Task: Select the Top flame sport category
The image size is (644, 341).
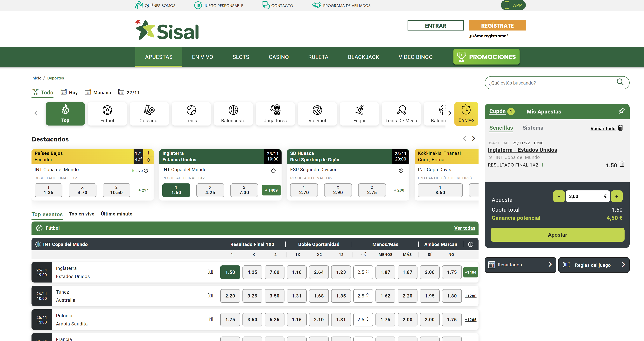Action: pyautogui.click(x=65, y=114)
